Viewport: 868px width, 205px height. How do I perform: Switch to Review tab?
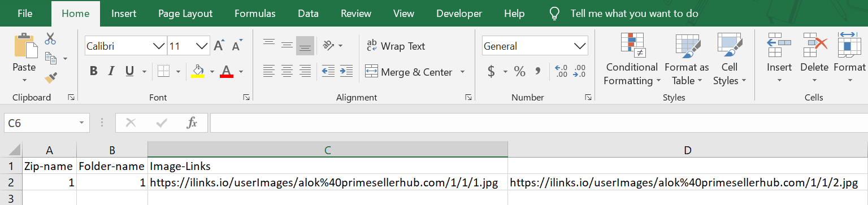(356, 14)
